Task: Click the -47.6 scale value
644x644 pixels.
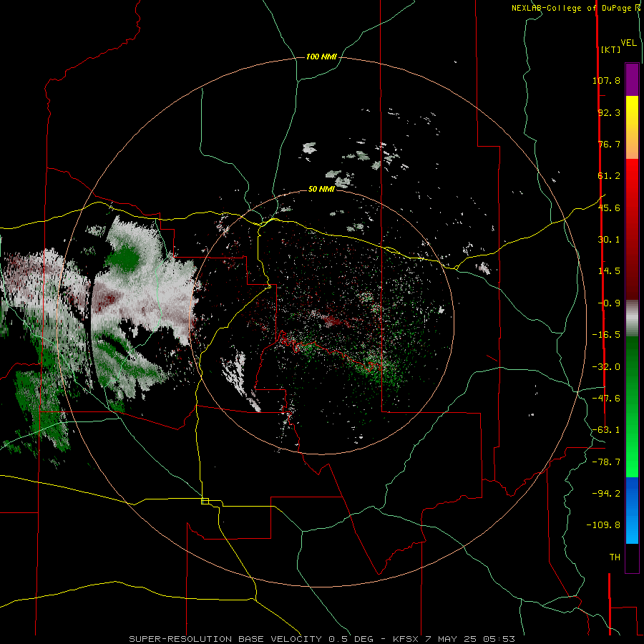Action: click(606, 399)
